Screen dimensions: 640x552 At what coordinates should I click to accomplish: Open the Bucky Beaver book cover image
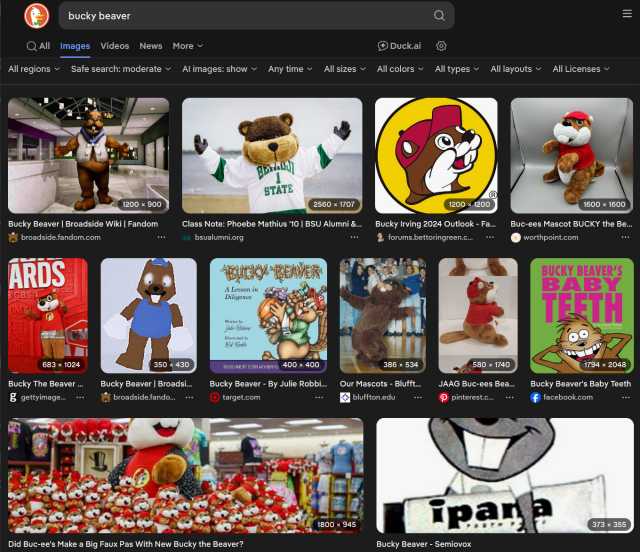click(x=268, y=316)
